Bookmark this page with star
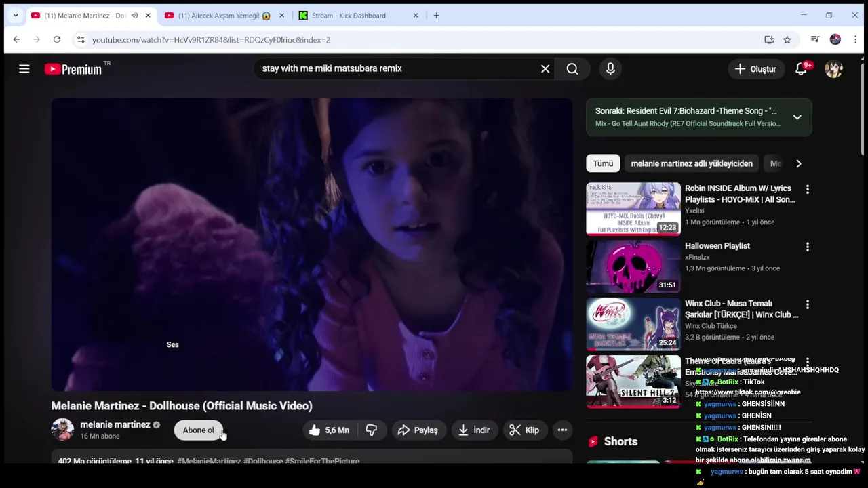Screen dimensions: 868x488 pos(787,39)
